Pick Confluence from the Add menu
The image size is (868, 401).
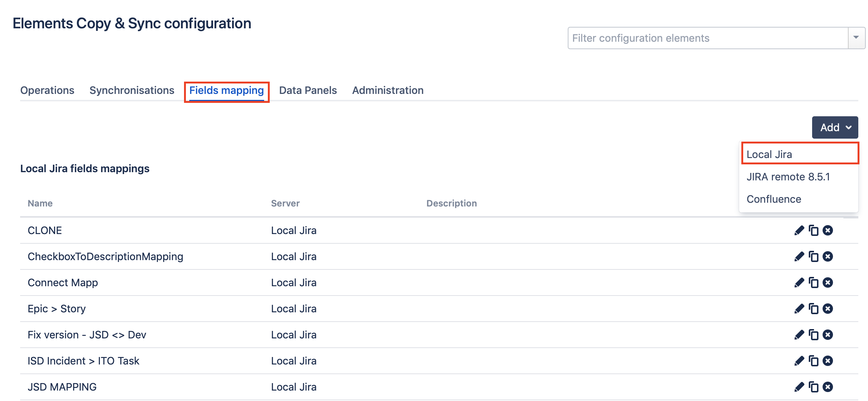tap(774, 199)
